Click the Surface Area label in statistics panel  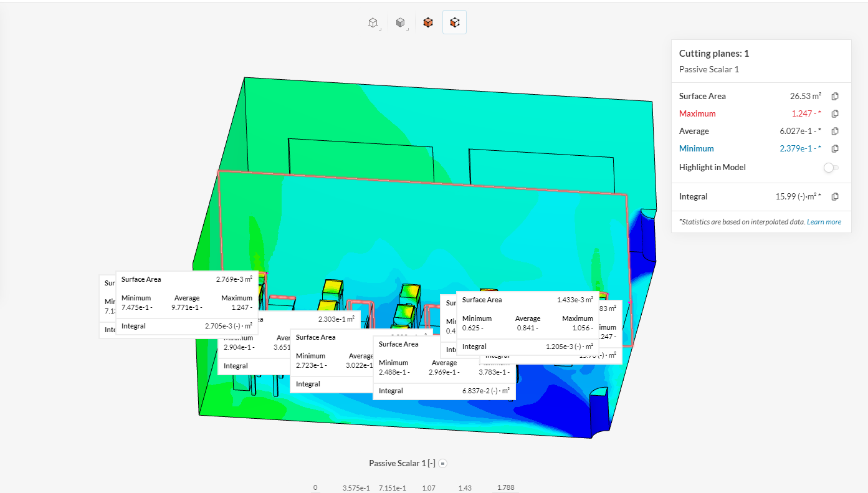pyautogui.click(x=702, y=96)
